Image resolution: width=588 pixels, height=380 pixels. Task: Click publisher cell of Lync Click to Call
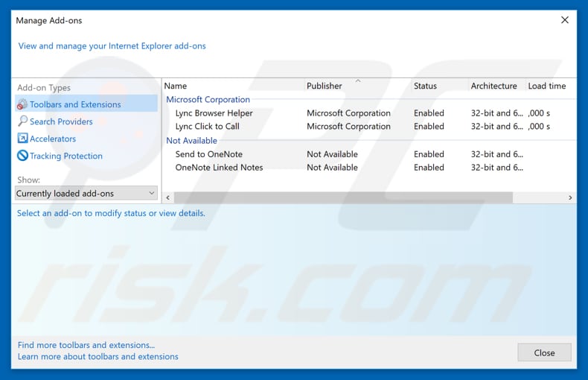coord(349,127)
